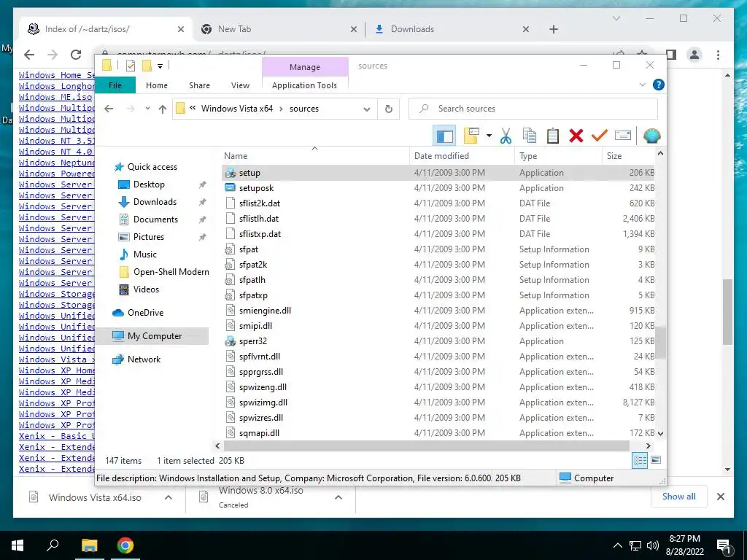
Task: Click the blue Help question mark icon
Action: coord(659,85)
